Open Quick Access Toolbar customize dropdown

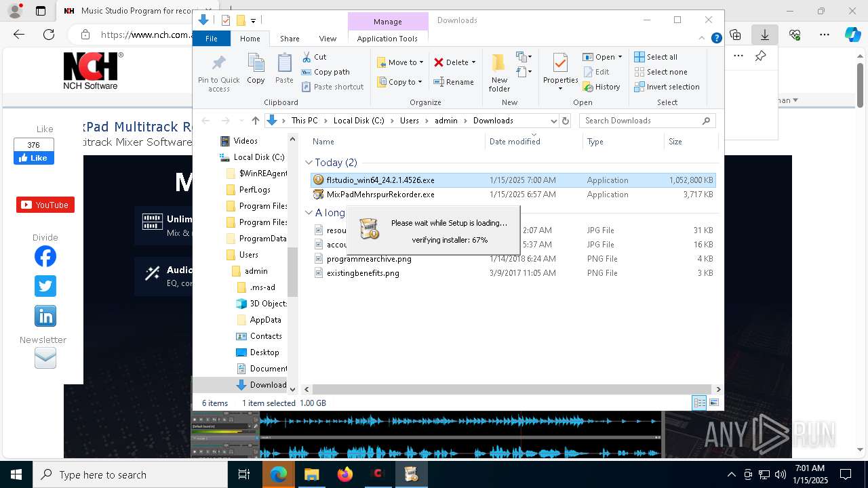pyautogui.click(x=253, y=20)
